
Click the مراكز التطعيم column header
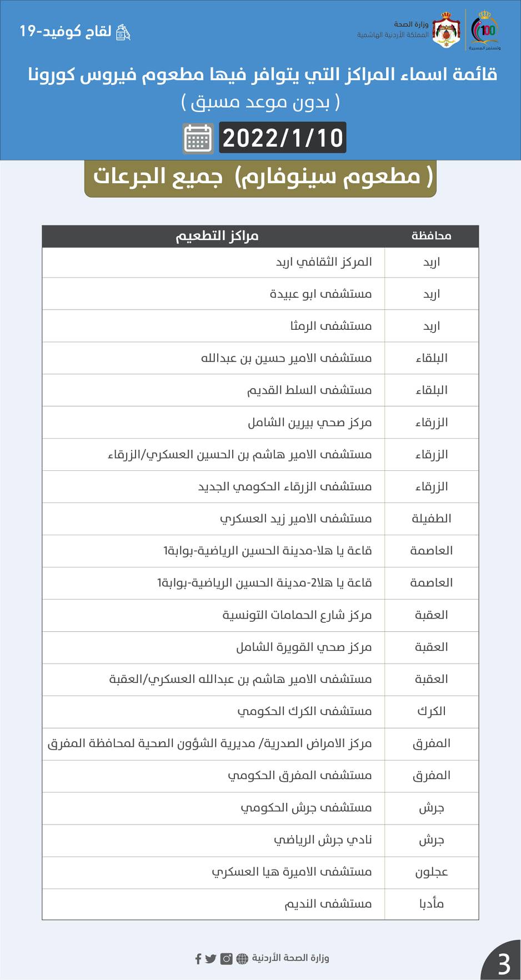click(217, 236)
